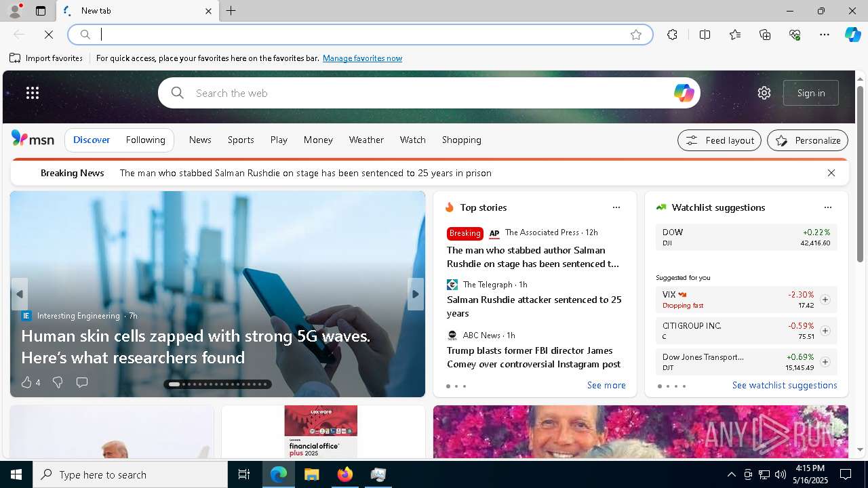Open Watchlist suggestions more options ellipsis
The width and height of the screenshot is (868, 488).
(827, 207)
